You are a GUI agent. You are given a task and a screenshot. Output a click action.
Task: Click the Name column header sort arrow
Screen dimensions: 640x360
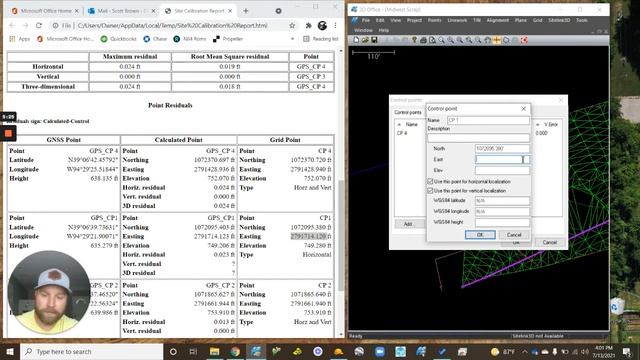[399, 124]
